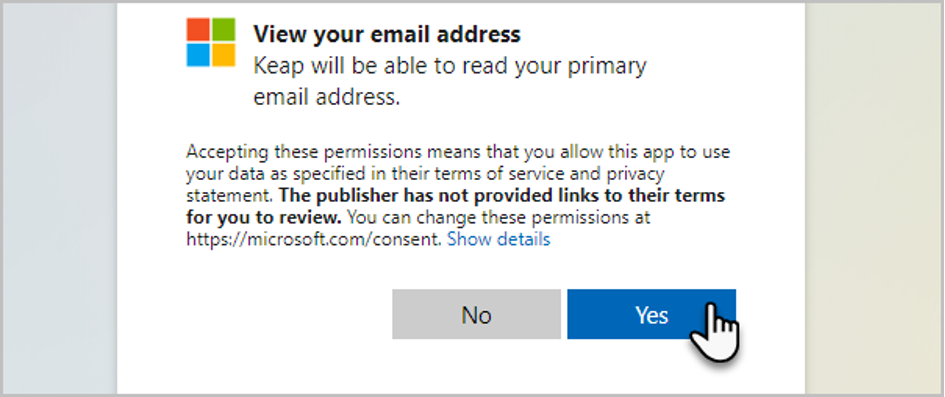Click the https://microsoft.com/consent URL text
This screenshot has height=397, width=945.
coord(314,240)
